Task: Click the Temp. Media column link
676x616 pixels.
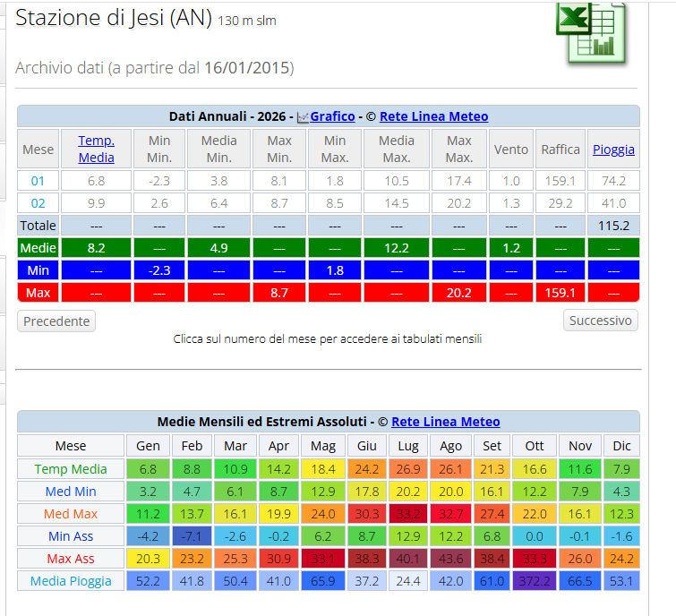Action: tap(96, 150)
